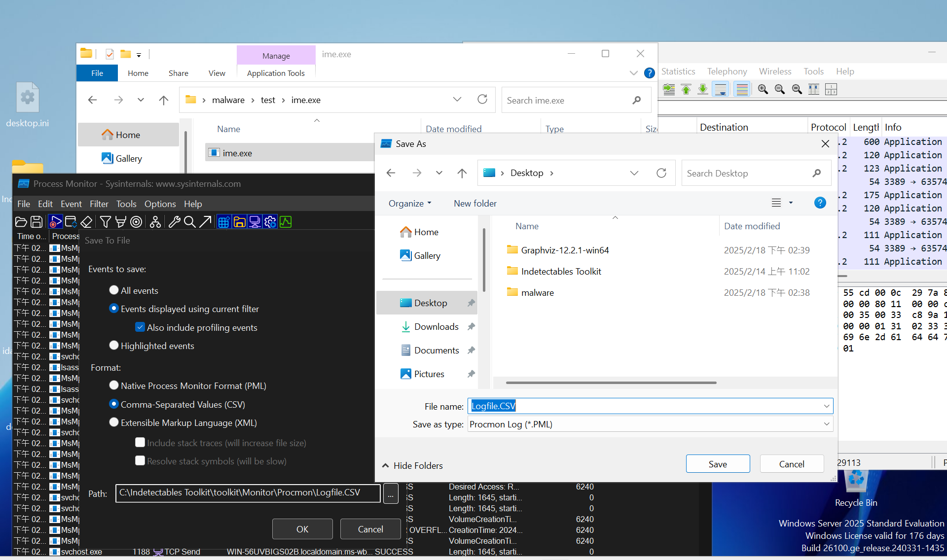Select Extensible Markup Language (XML) format
The height and width of the screenshot is (560, 947).
pyautogui.click(x=114, y=422)
